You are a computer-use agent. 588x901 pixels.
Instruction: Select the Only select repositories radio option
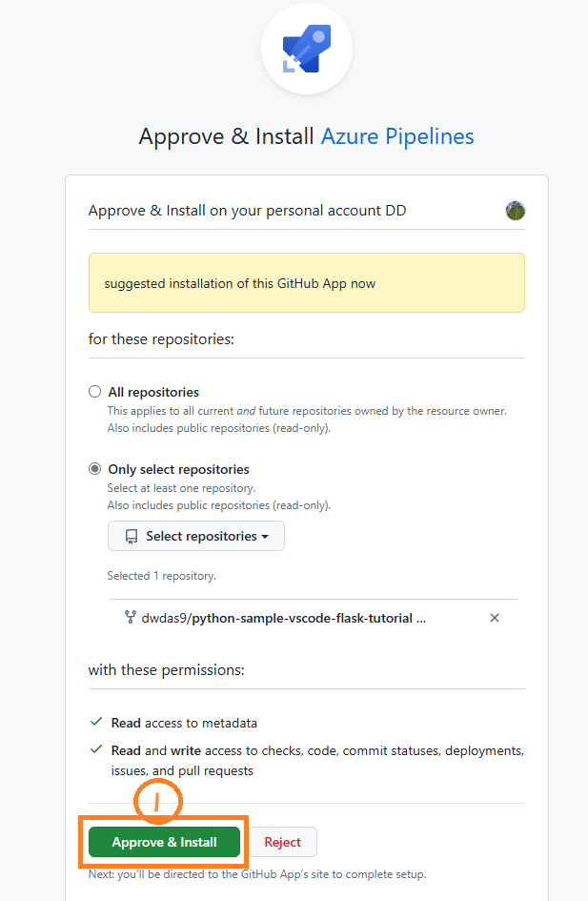(x=94, y=469)
